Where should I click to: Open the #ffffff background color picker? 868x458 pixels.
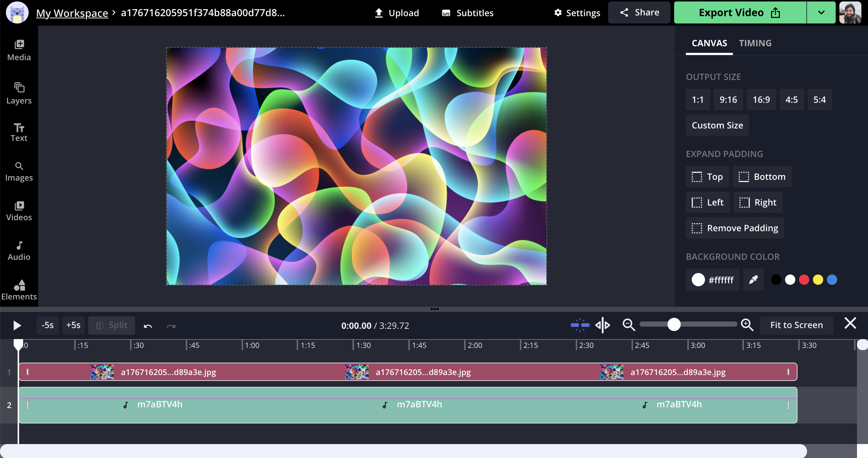tap(712, 280)
